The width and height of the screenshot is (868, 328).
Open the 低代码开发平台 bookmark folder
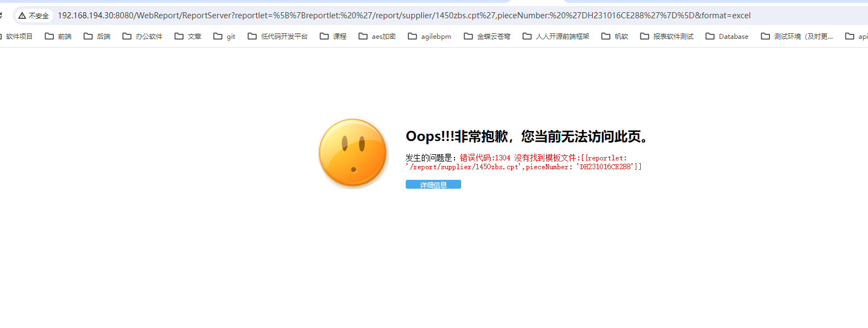pos(278,37)
